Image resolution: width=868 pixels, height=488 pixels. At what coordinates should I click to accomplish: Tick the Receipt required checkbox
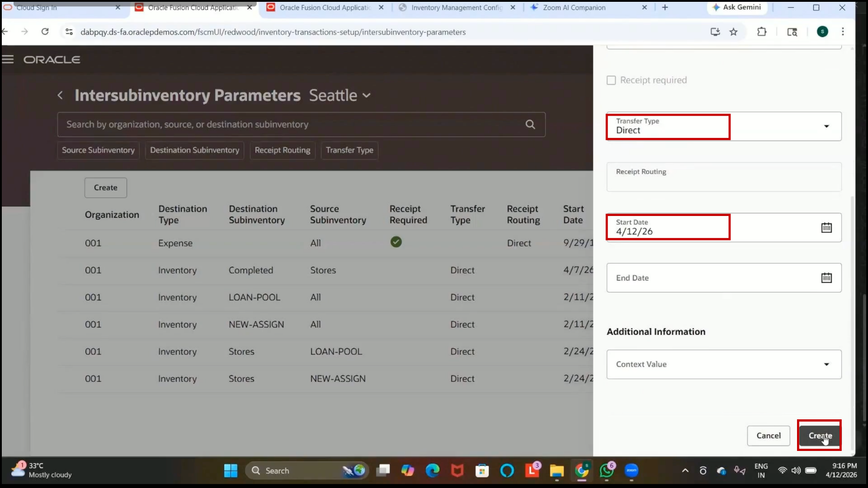[611, 80]
